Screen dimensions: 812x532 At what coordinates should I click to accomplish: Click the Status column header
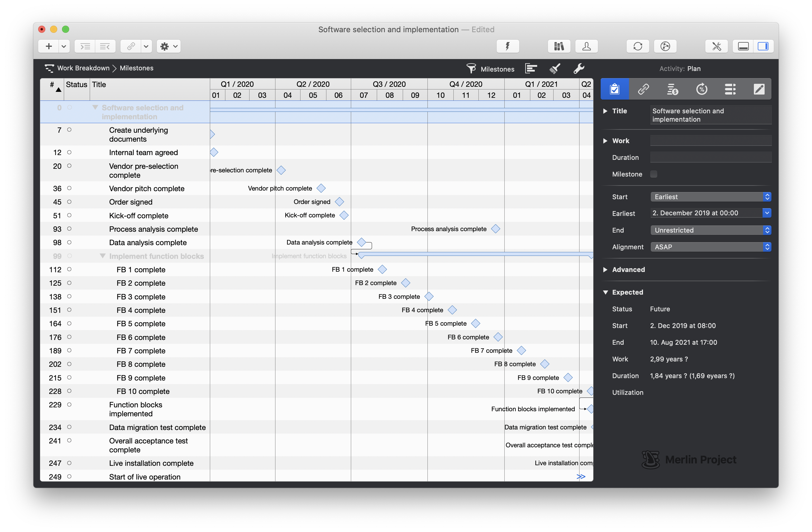(x=76, y=89)
